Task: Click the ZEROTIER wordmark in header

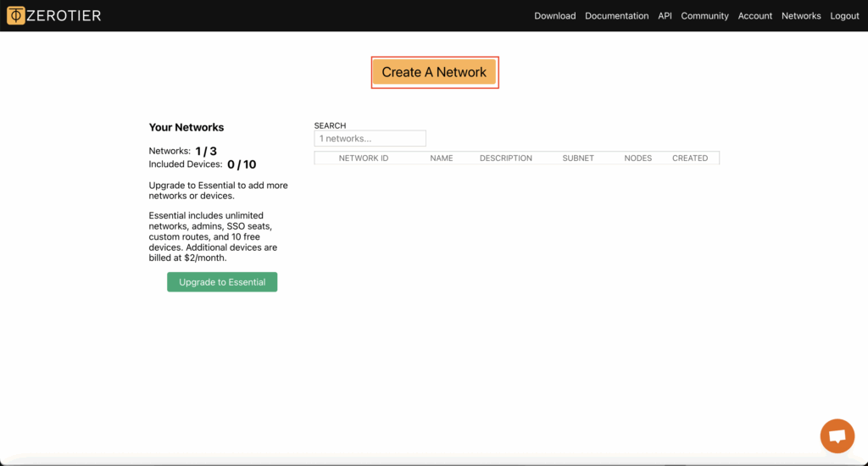Action: point(64,15)
